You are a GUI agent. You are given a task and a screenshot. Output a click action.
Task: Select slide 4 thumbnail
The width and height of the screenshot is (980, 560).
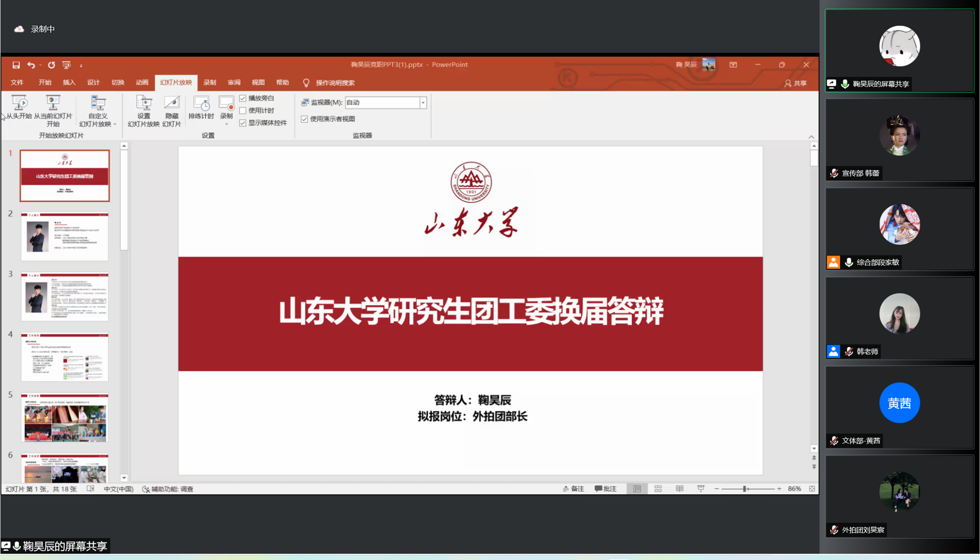[x=65, y=357]
